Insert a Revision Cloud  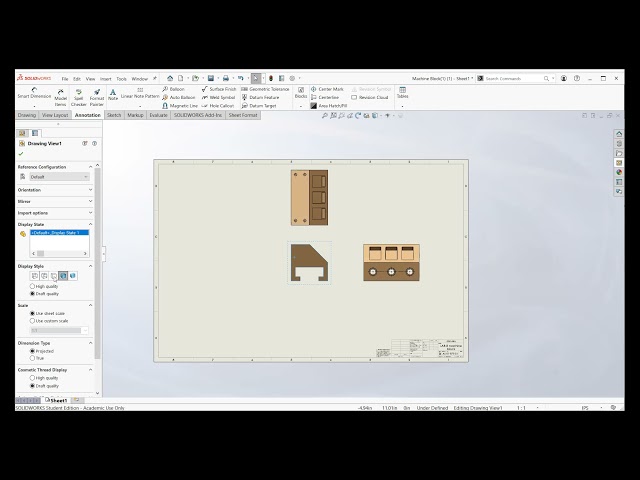[x=369, y=98]
